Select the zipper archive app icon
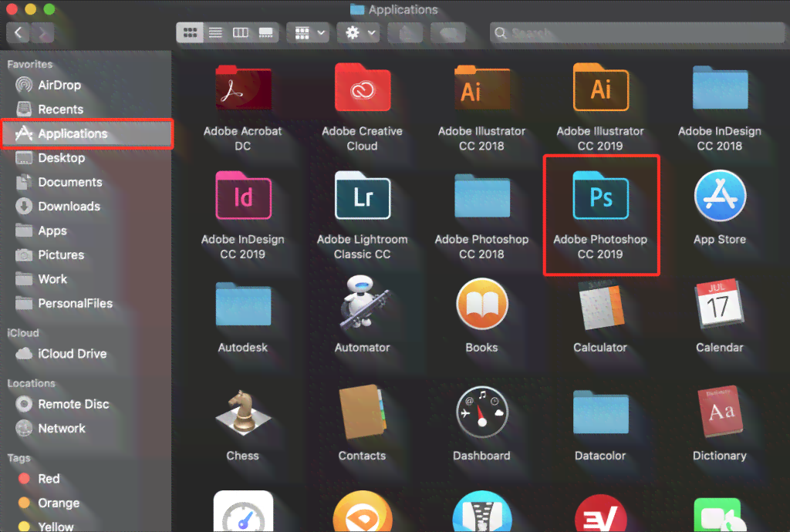 pos(481,512)
